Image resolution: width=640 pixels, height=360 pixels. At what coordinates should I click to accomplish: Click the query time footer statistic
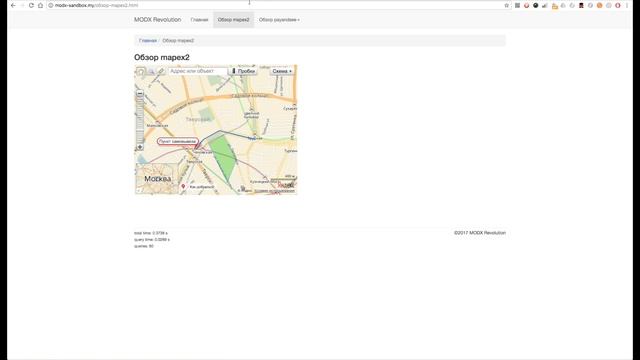coord(152,240)
